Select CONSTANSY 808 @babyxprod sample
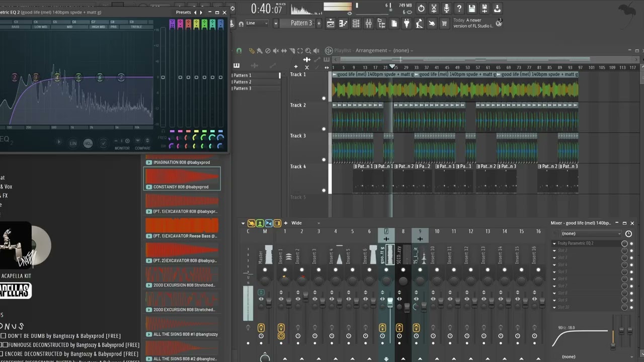This screenshot has width=644, height=362. (x=182, y=178)
